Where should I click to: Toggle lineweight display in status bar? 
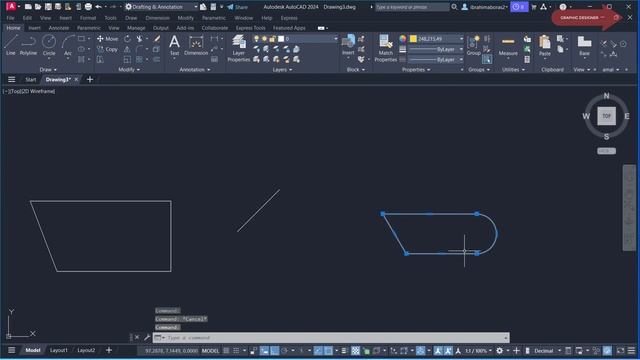344,351
